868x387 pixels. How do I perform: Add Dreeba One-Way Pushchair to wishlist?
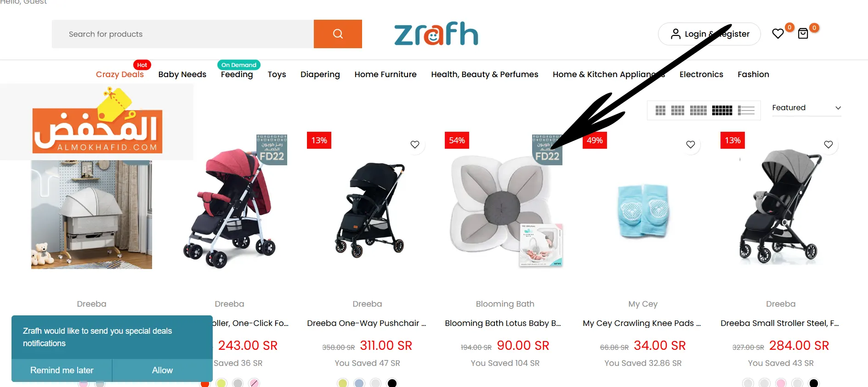415,145
